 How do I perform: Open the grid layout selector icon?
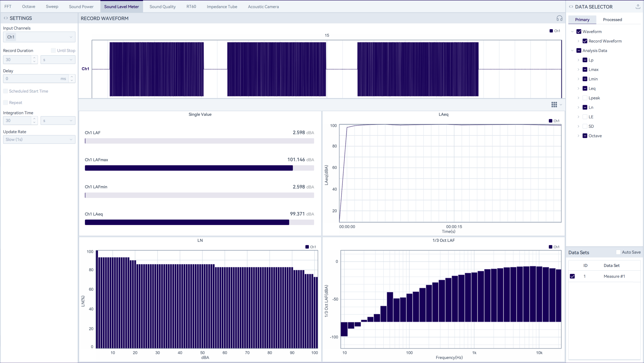(x=554, y=105)
